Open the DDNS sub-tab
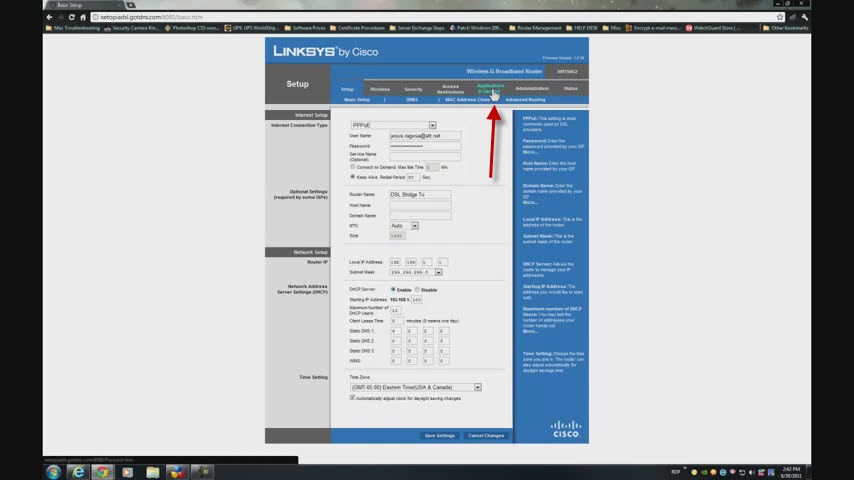The width and height of the screenshot is (854, 480). (412, 100)
